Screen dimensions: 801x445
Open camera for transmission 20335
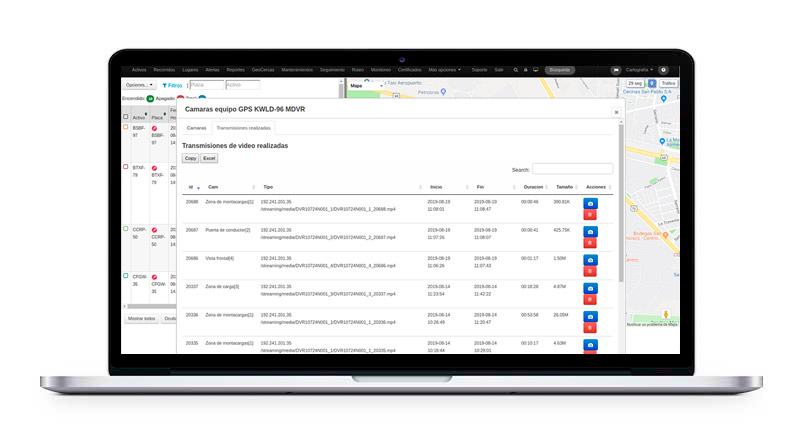(x=590, y=345)
